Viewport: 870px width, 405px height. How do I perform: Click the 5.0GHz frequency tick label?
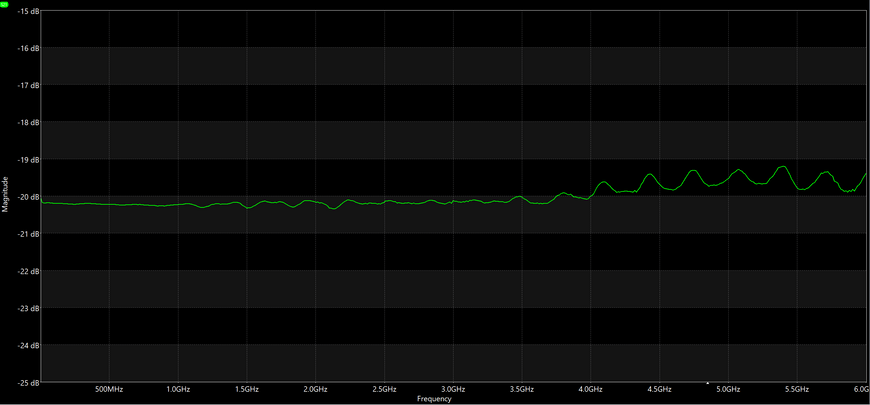pos(728,390)
